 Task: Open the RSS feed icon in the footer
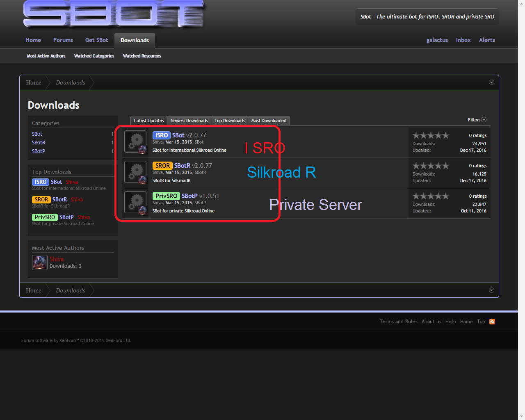492,322
